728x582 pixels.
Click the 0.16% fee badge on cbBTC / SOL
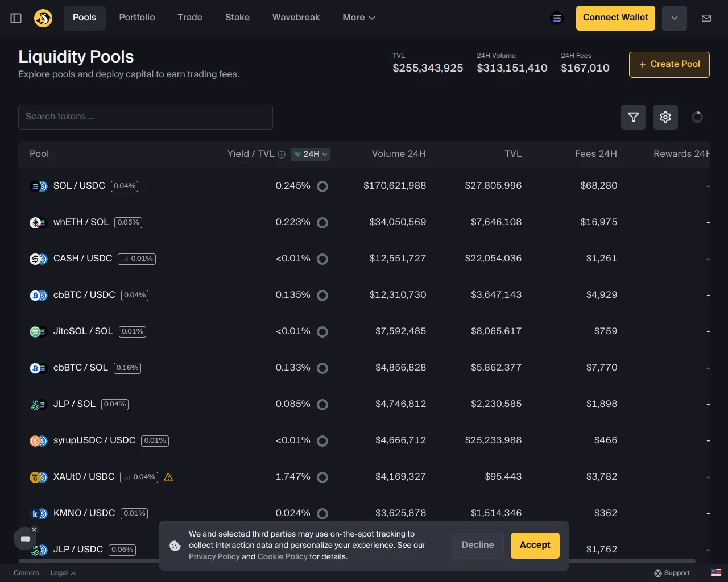tap(127, 368)
